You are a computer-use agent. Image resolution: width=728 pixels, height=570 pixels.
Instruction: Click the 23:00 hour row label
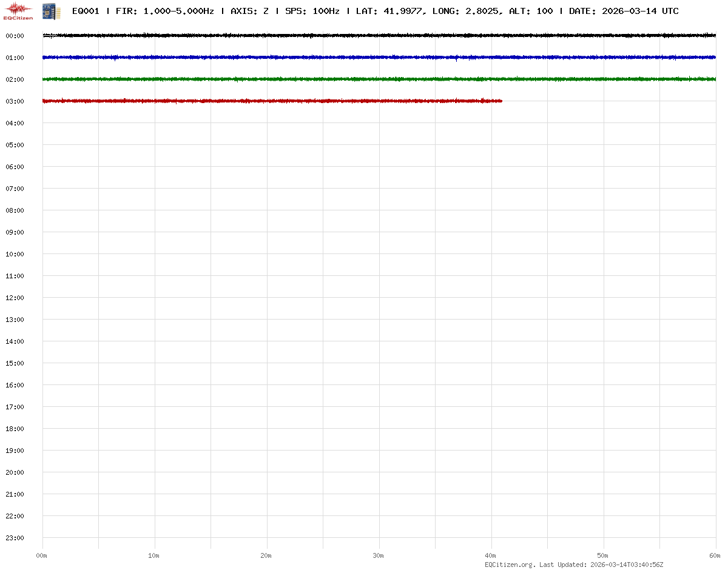15,538
